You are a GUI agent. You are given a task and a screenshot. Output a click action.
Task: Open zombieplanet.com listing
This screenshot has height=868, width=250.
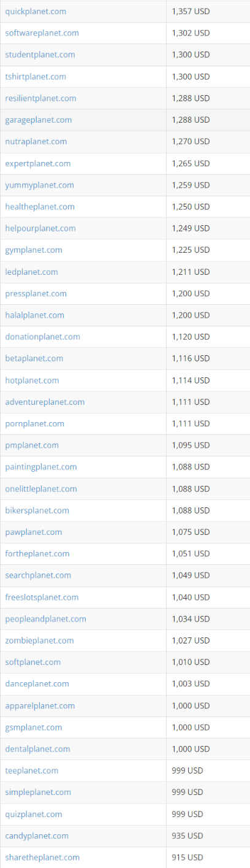tap(39, 640)
